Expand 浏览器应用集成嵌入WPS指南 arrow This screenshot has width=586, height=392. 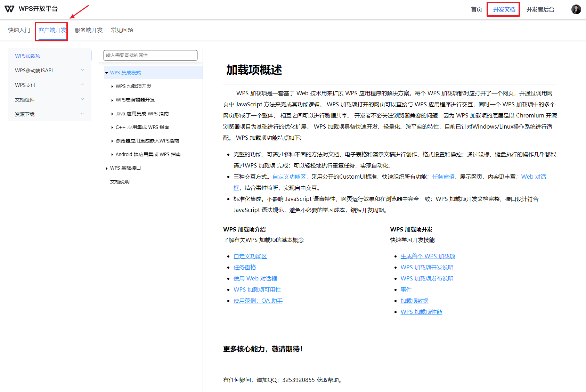click(112, 141)
